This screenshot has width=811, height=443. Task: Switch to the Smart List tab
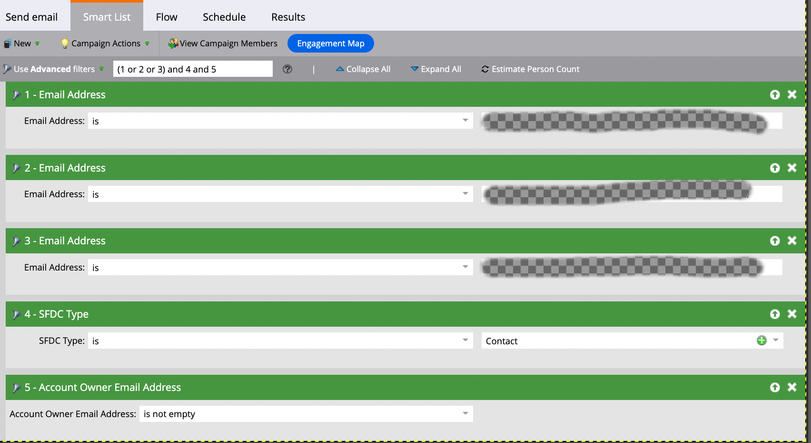[107, 17]
